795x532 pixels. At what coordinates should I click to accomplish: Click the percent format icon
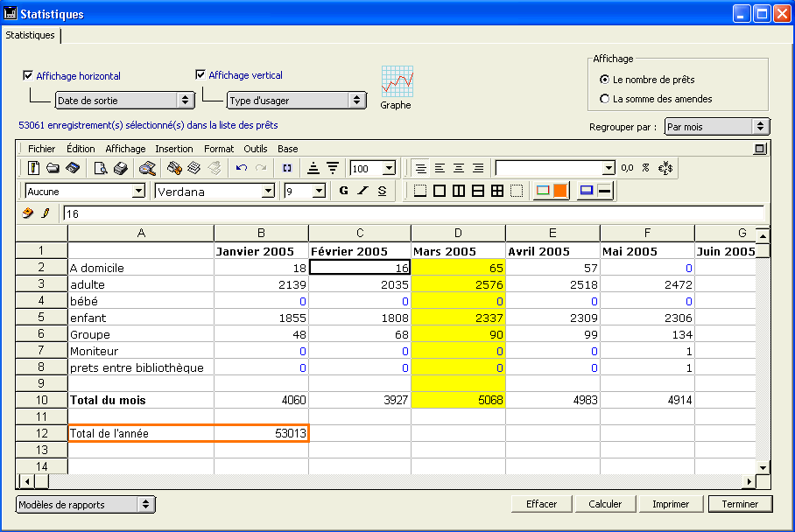tap(645, 168)
